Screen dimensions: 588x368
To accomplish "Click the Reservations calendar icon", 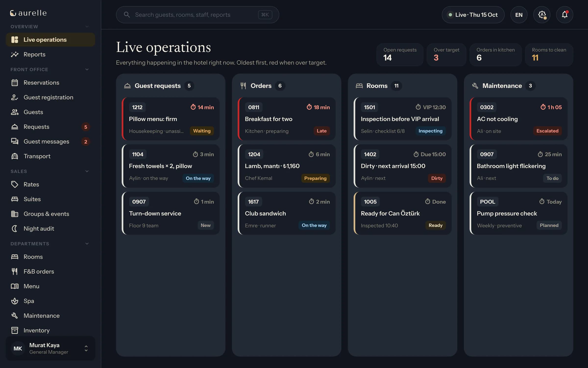I will pyautogui.click(x=15, y=83).
